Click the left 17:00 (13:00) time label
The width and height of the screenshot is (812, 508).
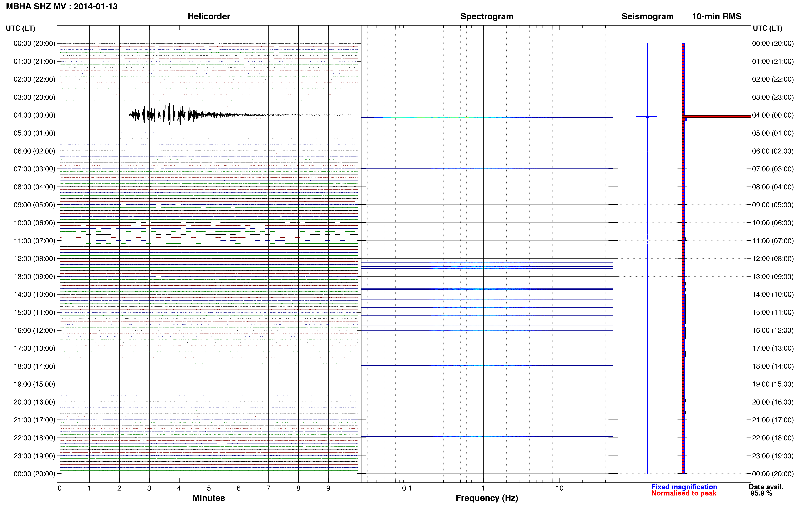point(34,348)
